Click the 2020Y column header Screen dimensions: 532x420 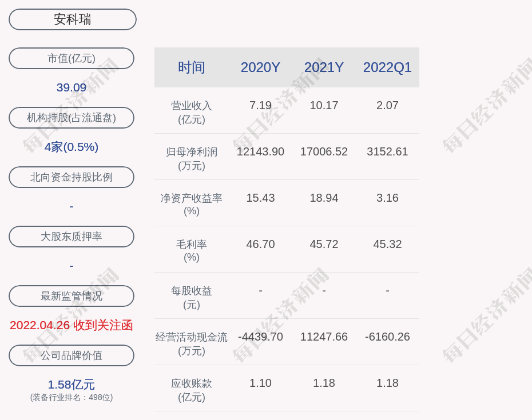tap(260, 67)
